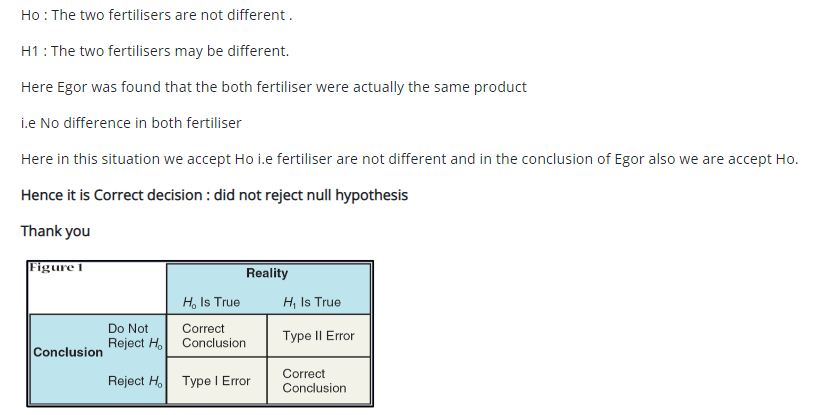Viewport: 823px width, 415px height.
Task: Click the line "i.e No difference in both fertiliser"
Action: tap(131, 123)
